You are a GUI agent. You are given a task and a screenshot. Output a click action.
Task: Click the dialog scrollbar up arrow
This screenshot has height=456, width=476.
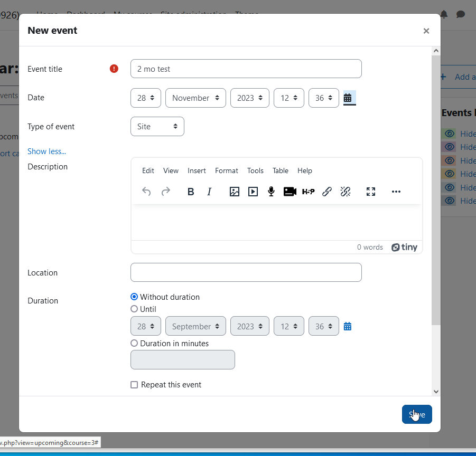point(436,51)
